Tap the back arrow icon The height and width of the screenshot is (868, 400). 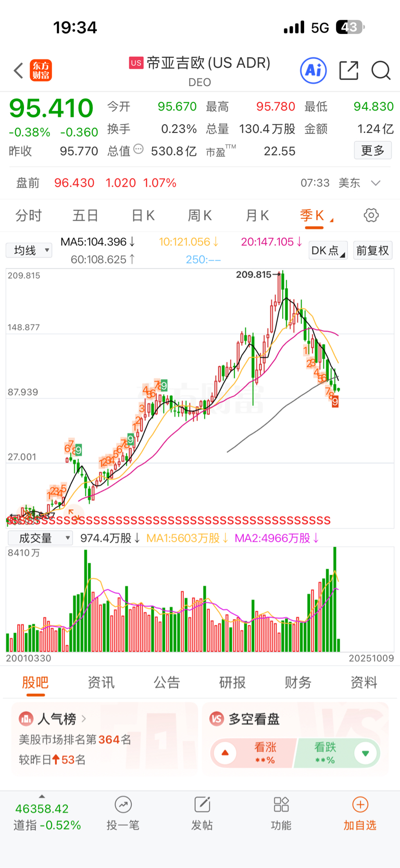18,70
